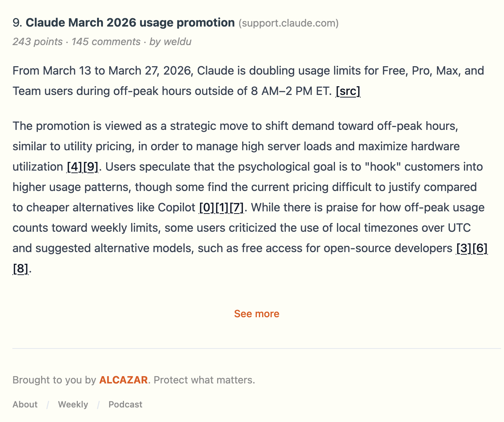Open the Claude March 2026 usage promotion article
This screenshot has width=504, height=422.
pos(131,23)
